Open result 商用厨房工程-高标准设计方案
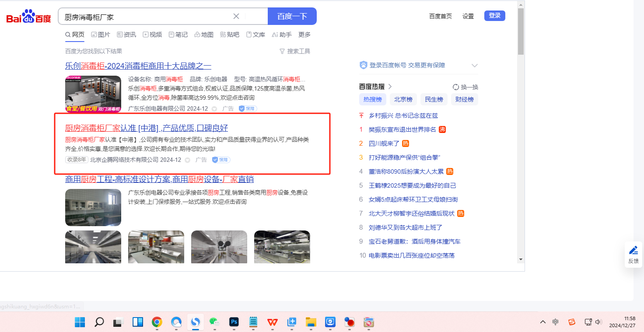The height and width of the screenshot is (332, 644). 159,179
